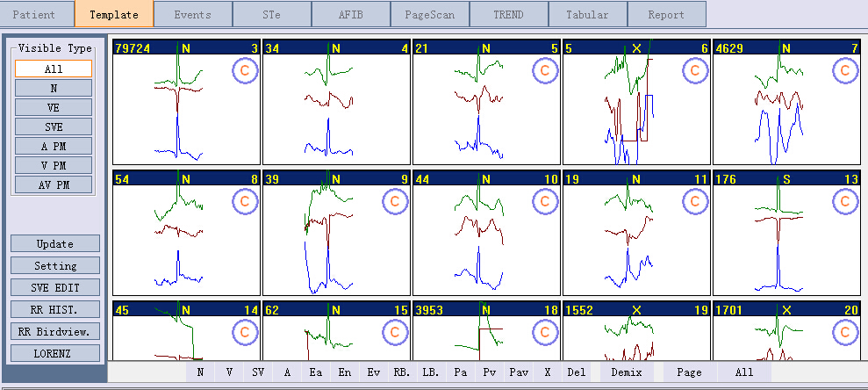This screenshot has width=868, height=390.
Task: Click the Pa label button
Action: point(461,372)
